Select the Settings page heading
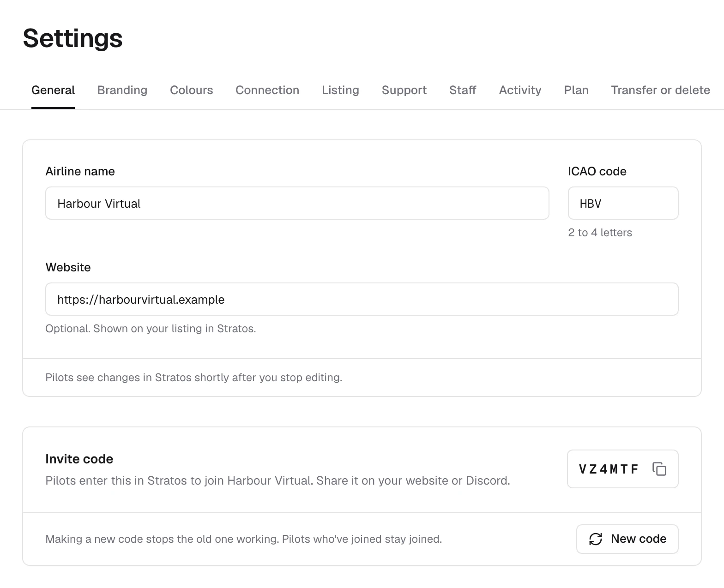 (73, 38)
